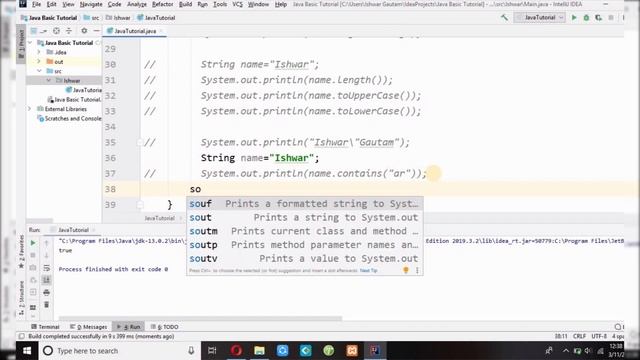This screenshot has height=360, width=640.
Task: Expand External Libraries in project tree
Action: tap(30, 109)
